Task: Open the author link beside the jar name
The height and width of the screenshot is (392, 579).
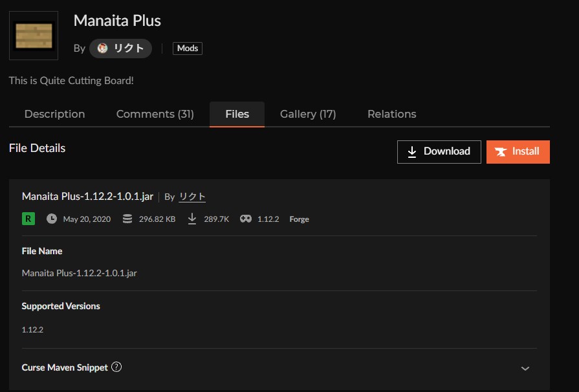Action: [192, 197]
